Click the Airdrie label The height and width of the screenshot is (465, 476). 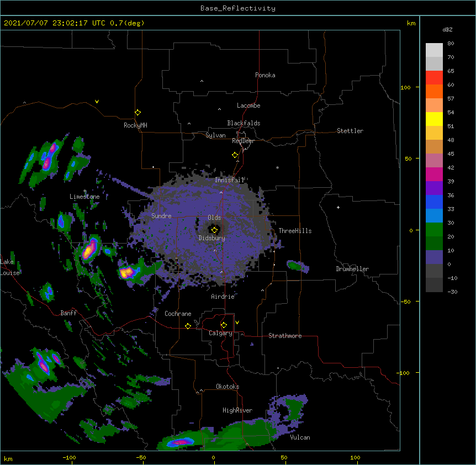tap(223, 297)
